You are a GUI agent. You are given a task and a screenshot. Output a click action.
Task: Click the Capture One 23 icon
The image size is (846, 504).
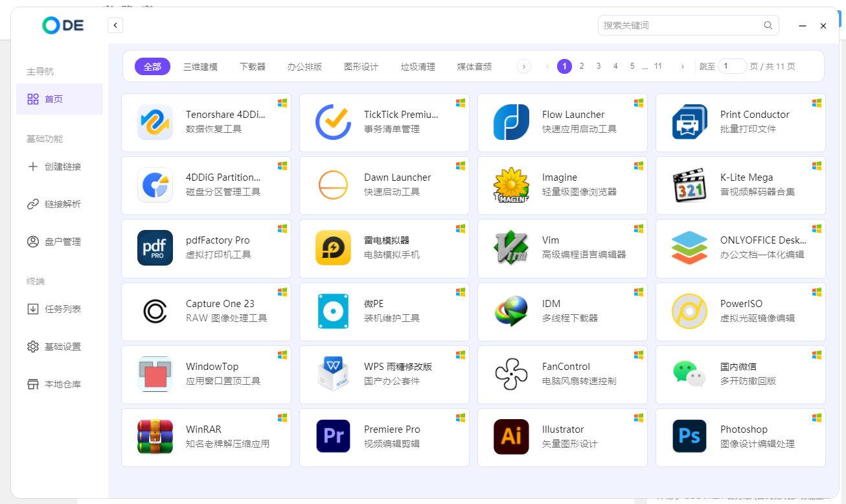(x=155, y=311)
